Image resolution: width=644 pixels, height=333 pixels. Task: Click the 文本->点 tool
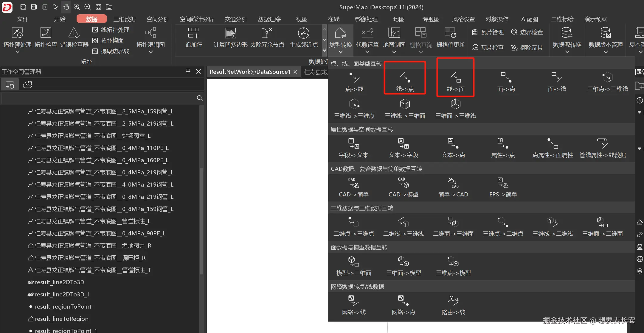[x=453, y=148]
